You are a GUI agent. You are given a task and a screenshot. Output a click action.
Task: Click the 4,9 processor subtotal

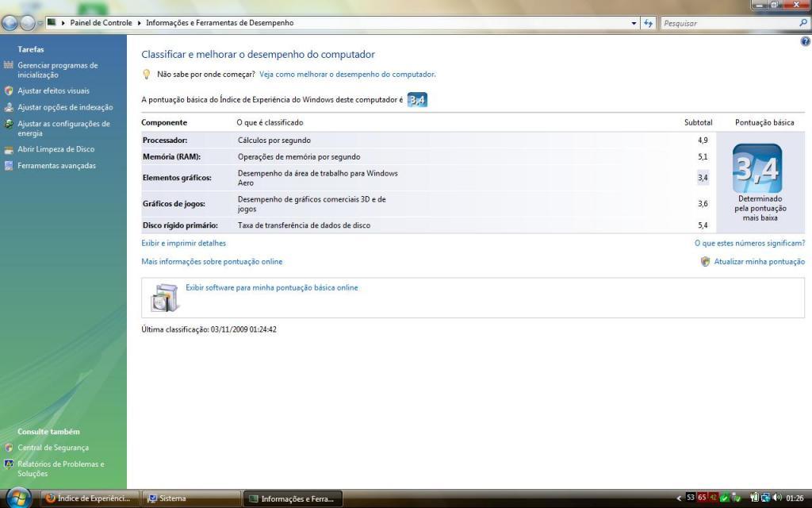click(703, 140)
